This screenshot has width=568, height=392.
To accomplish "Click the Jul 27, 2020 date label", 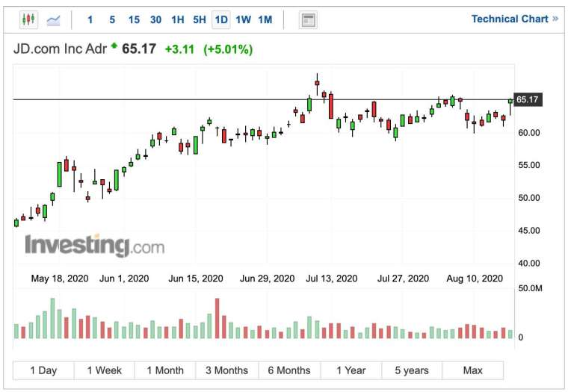I will click(x=403, y=279).
